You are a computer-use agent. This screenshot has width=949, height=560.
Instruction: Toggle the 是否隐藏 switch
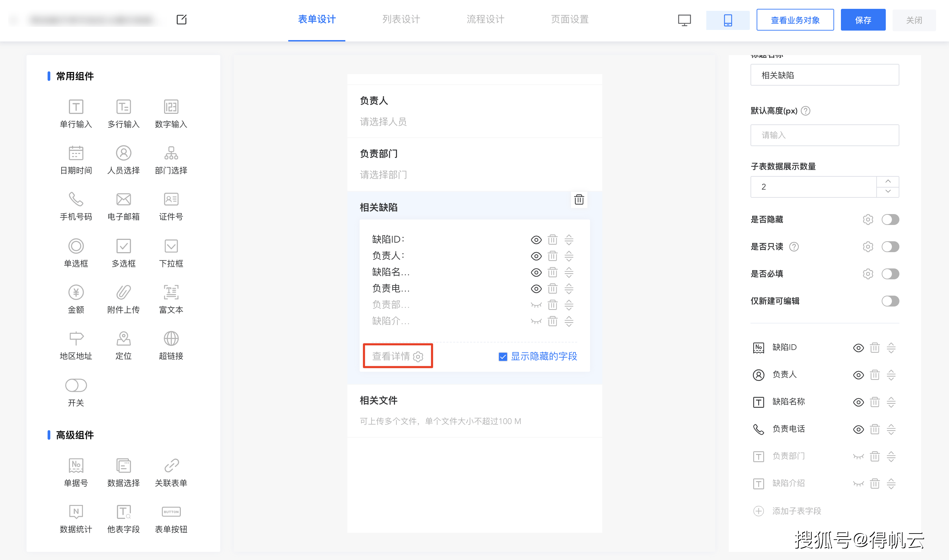[x=890, y=220]
